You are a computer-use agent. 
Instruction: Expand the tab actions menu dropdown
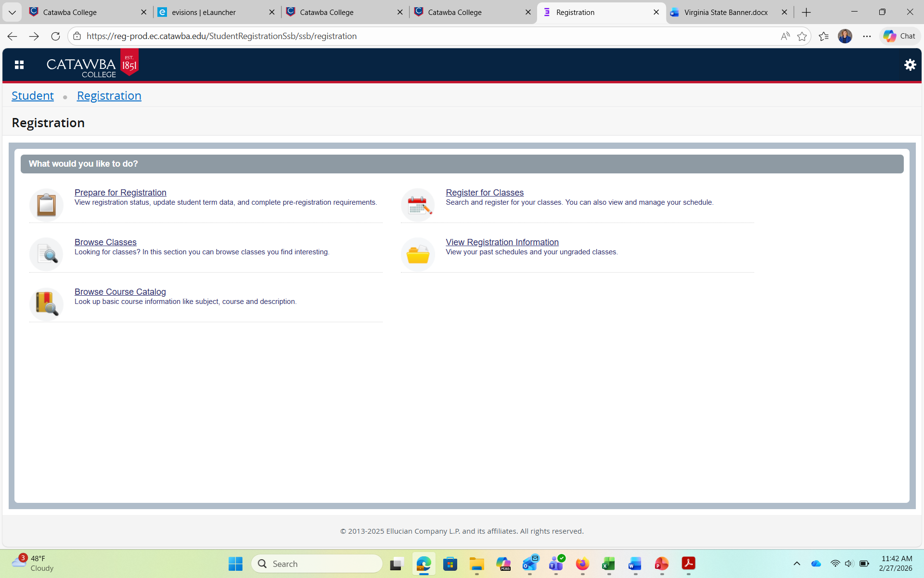(x=12, y=12)
